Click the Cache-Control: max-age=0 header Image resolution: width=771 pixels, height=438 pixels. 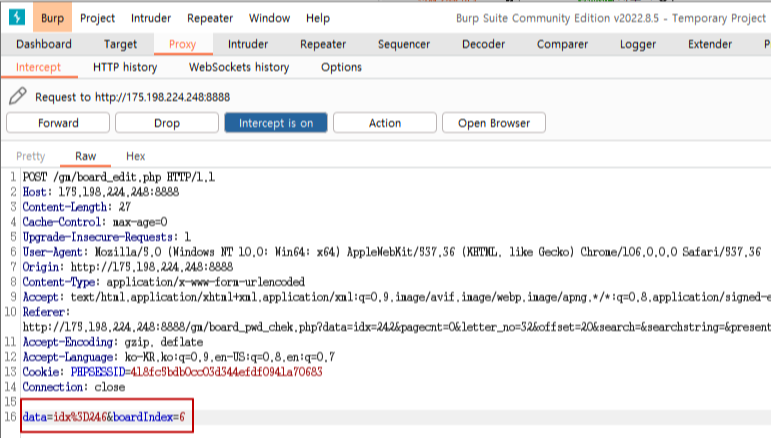(x=95, y=222)
